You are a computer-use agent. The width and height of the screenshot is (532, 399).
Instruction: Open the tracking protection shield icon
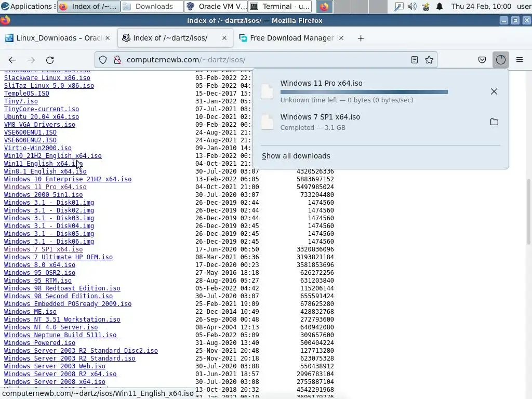coord(103,60)
